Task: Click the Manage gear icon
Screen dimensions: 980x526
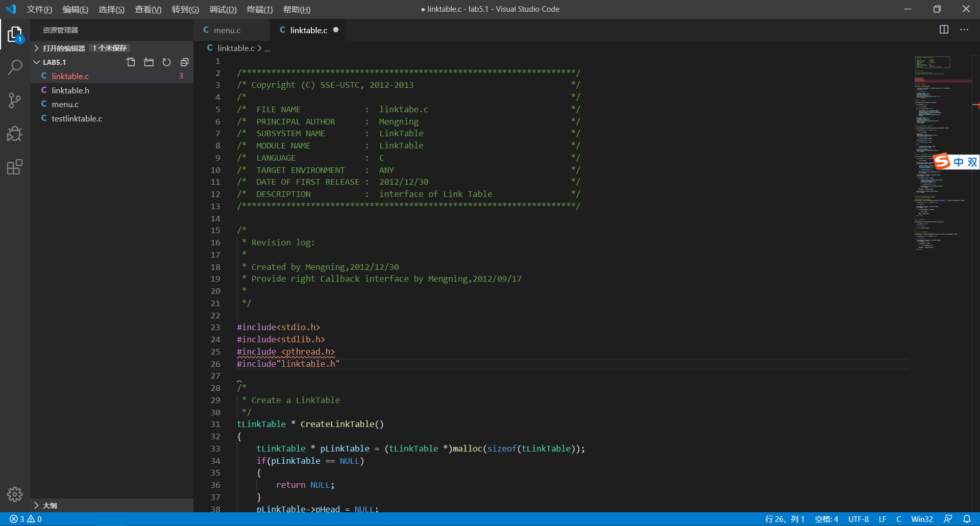Action: pos(15,494)
